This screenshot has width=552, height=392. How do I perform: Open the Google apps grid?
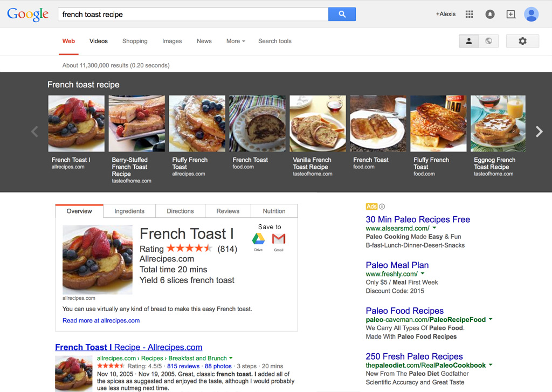(470, 15)
